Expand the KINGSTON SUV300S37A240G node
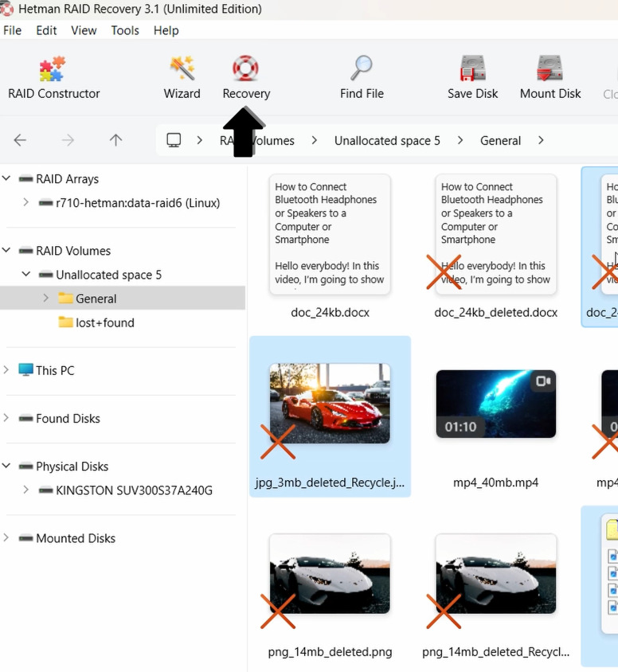 coord(25,490)
